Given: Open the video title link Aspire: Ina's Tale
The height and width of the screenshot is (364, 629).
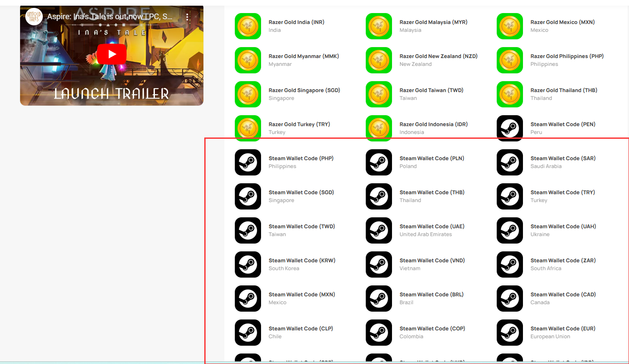Looking at the screenshot, I should pos(110,17).
